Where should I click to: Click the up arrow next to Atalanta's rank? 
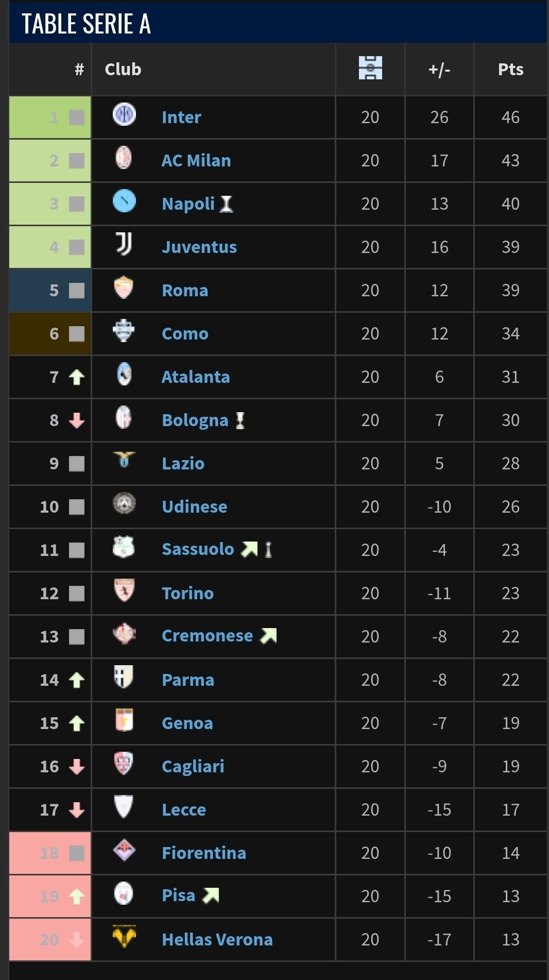click(77, 378)
